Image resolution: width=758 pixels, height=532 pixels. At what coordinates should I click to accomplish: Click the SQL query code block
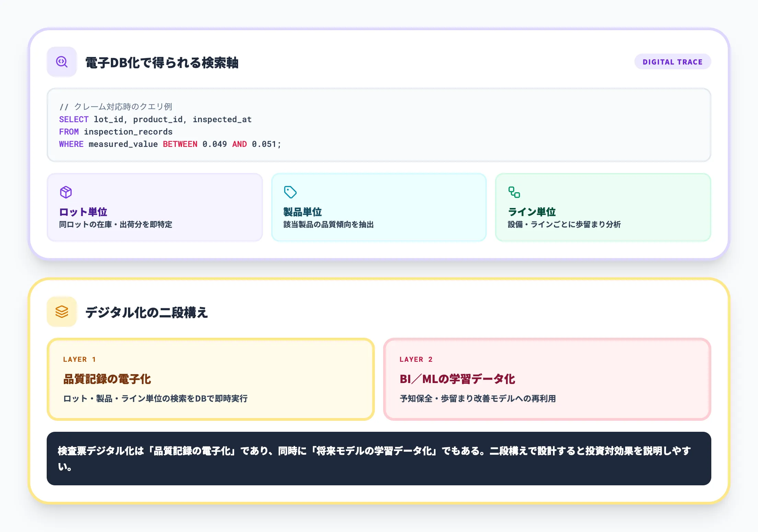click(x=378, y=125)
